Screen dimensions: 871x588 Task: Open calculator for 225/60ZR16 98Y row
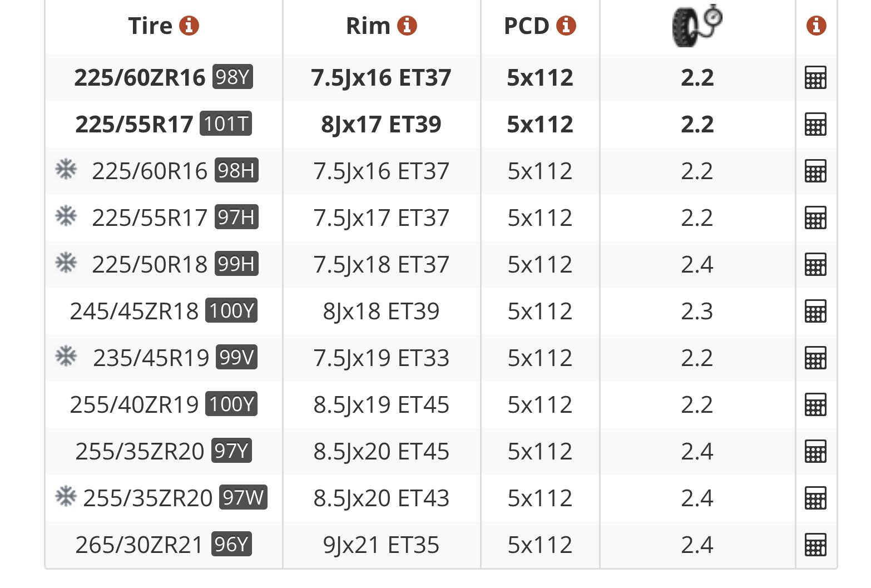pyautogui.click(x=815, y=77)
